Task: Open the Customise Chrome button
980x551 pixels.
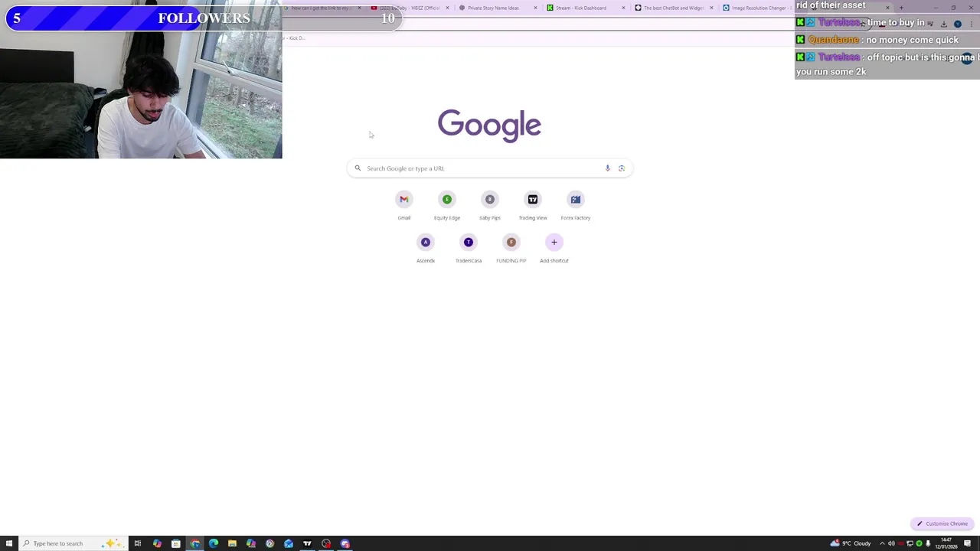Action: click(x=942, y=523)
